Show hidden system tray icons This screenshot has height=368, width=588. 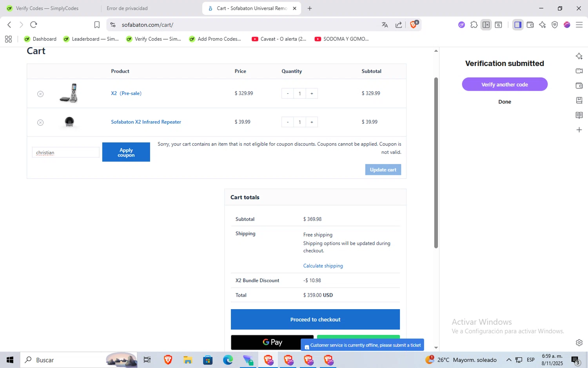pyautogui.click(x=509, y=360)
